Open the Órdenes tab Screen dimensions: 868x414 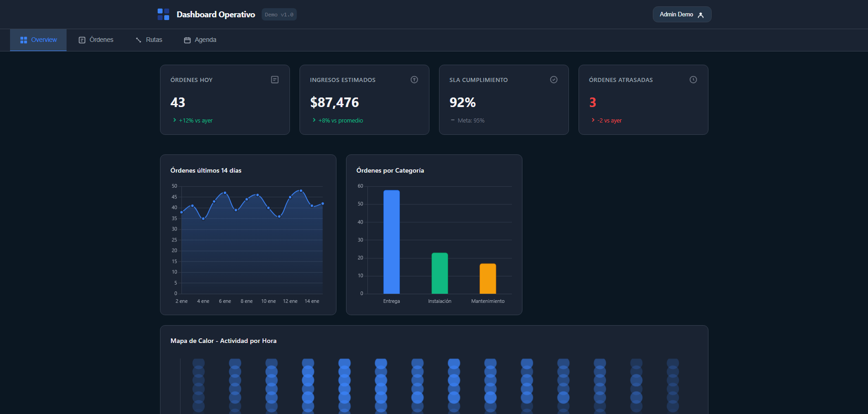tap(96, 40)
